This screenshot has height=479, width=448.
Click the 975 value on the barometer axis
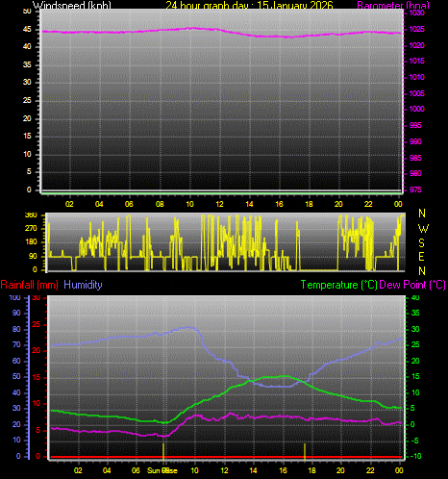point(415,189)
